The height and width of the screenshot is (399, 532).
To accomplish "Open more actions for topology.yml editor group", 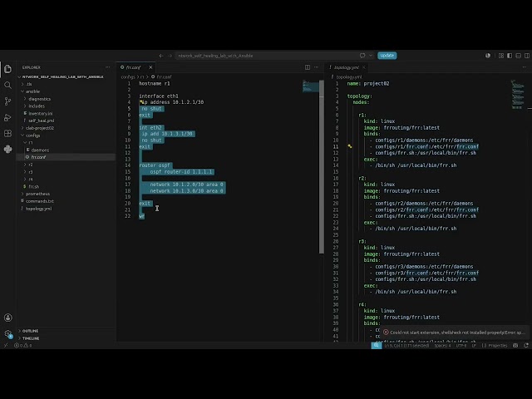I will (525, 67).
